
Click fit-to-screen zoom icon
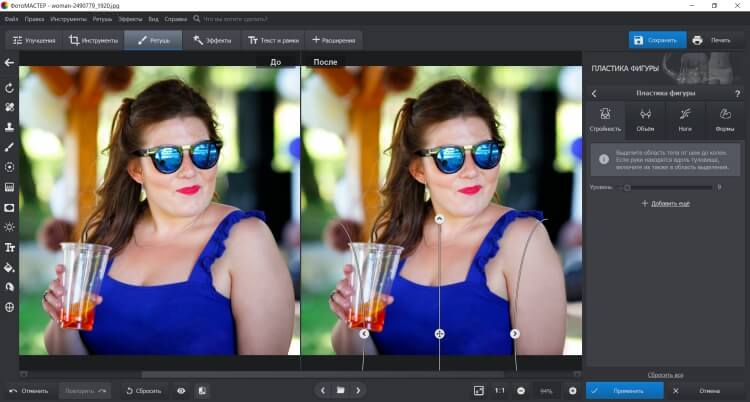click(479, 391)
